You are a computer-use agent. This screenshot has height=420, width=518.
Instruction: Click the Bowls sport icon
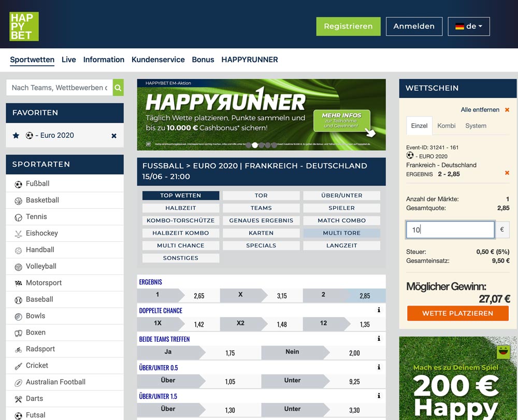coord(19,316)
